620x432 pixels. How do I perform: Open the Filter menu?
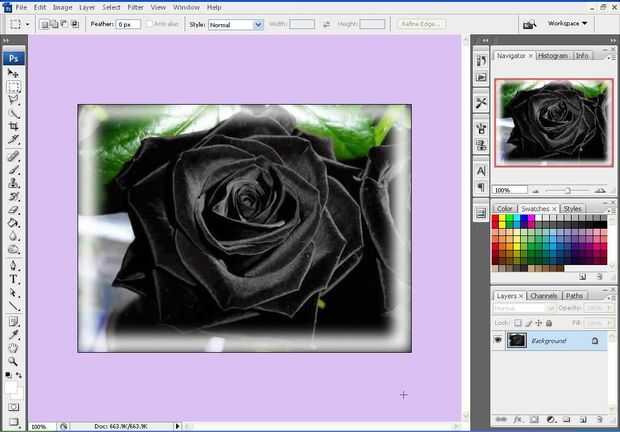(x=135, y=7)
